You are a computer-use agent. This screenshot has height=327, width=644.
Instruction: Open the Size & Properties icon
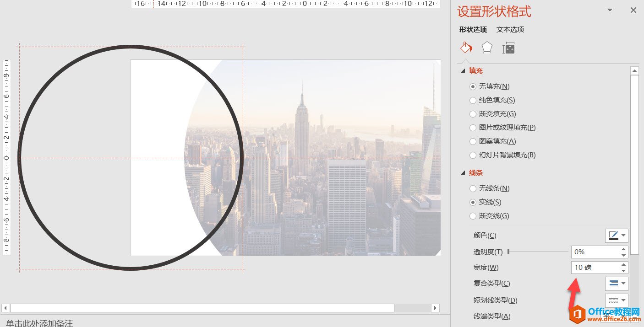click(508, 48)
